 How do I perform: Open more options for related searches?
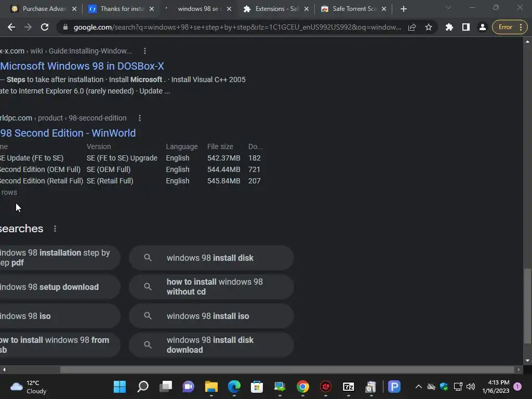[55, 229]
